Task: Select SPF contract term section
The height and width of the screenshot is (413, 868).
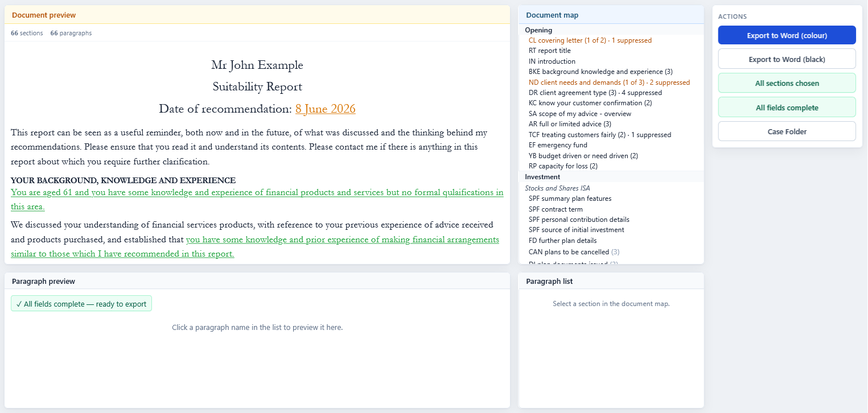Action: click(x=556, y=209)
